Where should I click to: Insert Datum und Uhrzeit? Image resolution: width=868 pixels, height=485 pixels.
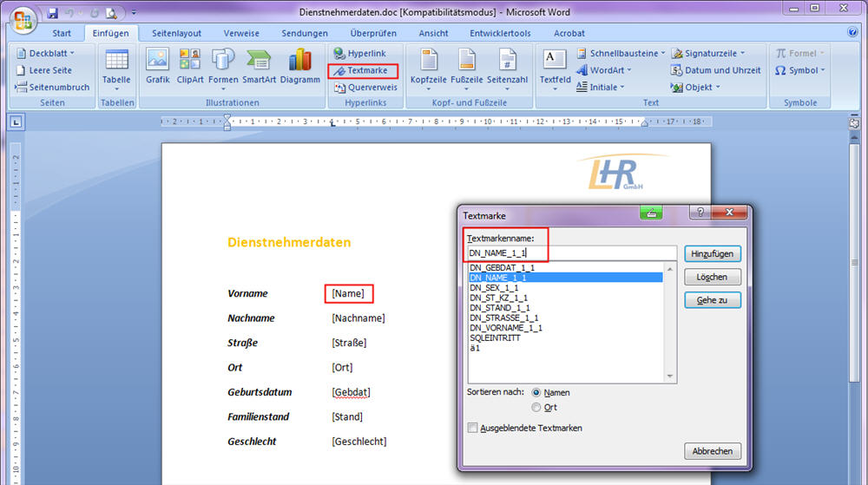tap(716, 70)
